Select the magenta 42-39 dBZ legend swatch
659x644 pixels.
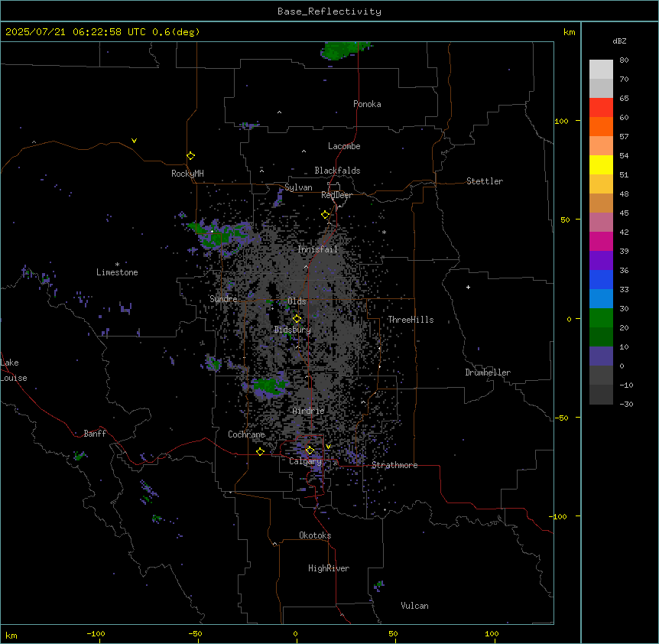(601, 241)
